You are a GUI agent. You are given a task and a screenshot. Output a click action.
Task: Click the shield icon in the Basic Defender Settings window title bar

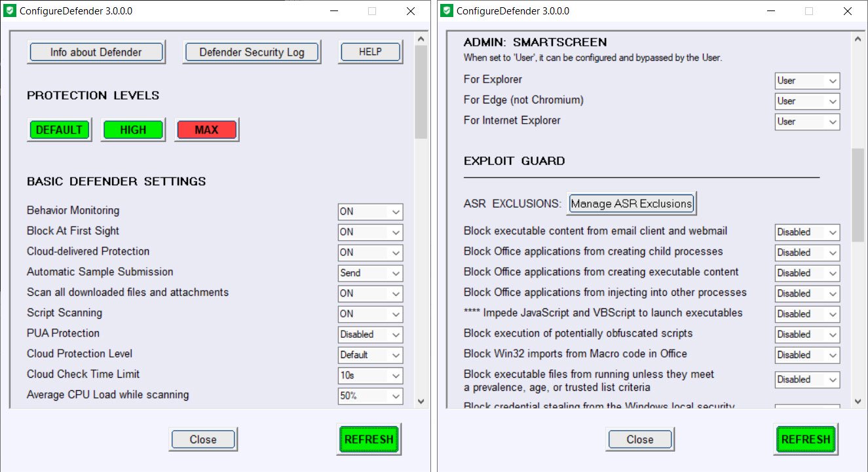(x=10, y=11)
